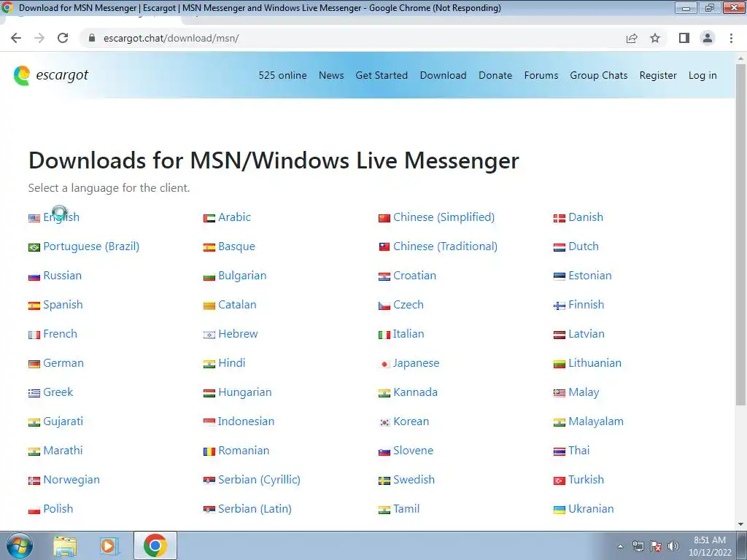Launch media player from taskbar
The height and width of the screenshot is (560, 747).
109,545
